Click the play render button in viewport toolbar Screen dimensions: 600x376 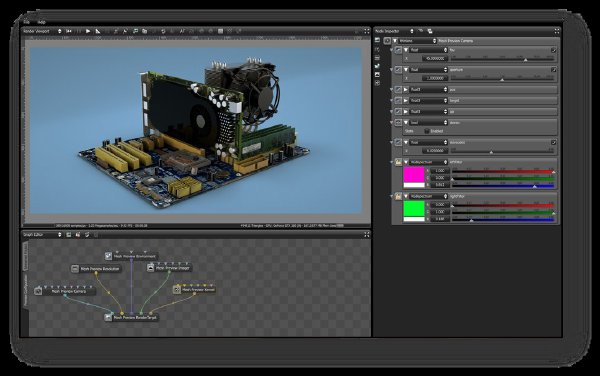(x=88, y=31)
